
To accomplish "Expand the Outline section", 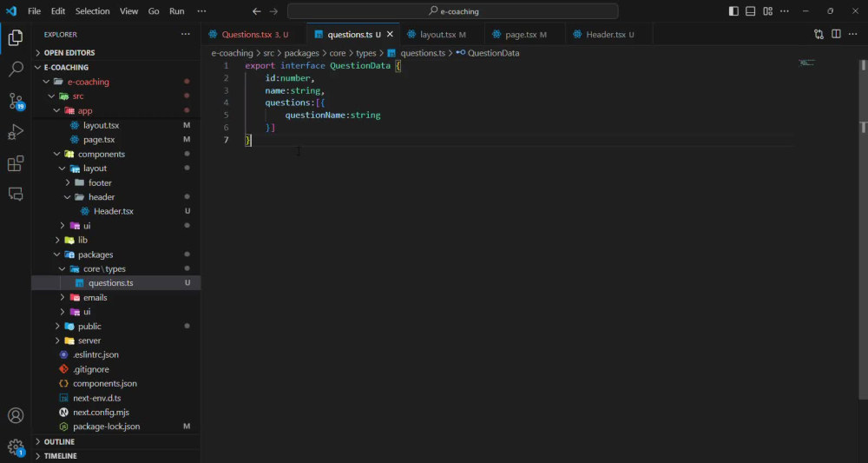I will click(116, 441).
